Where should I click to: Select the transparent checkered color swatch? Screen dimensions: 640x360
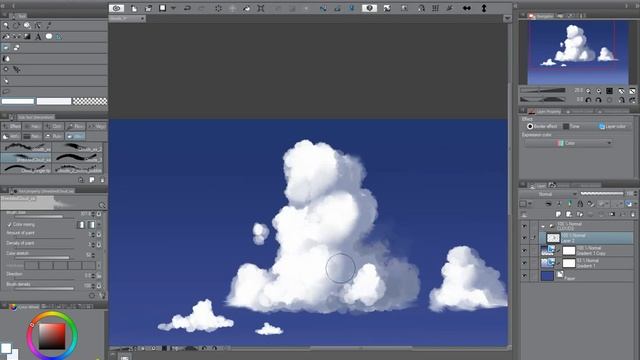coord(89,101)
